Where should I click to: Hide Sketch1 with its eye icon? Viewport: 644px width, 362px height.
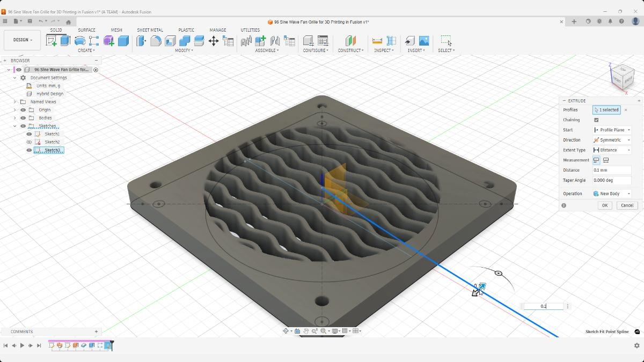[28, 134]
